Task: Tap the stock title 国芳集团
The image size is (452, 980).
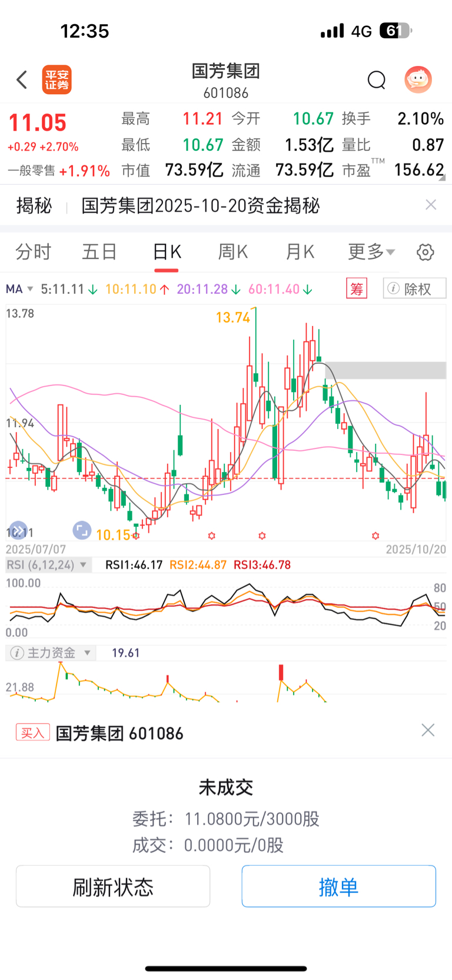Action: [226, 71]
